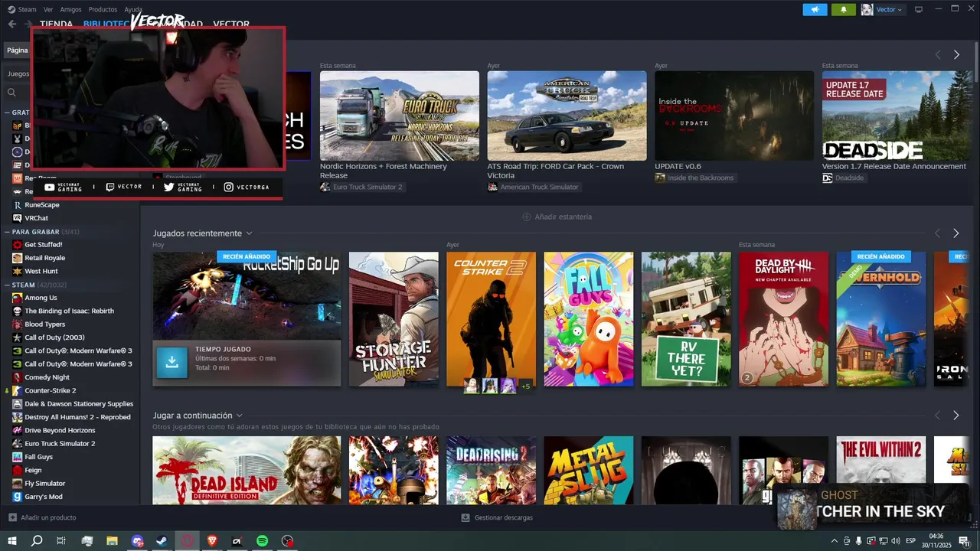Open the green notifications bell

[x=844, y=9]
